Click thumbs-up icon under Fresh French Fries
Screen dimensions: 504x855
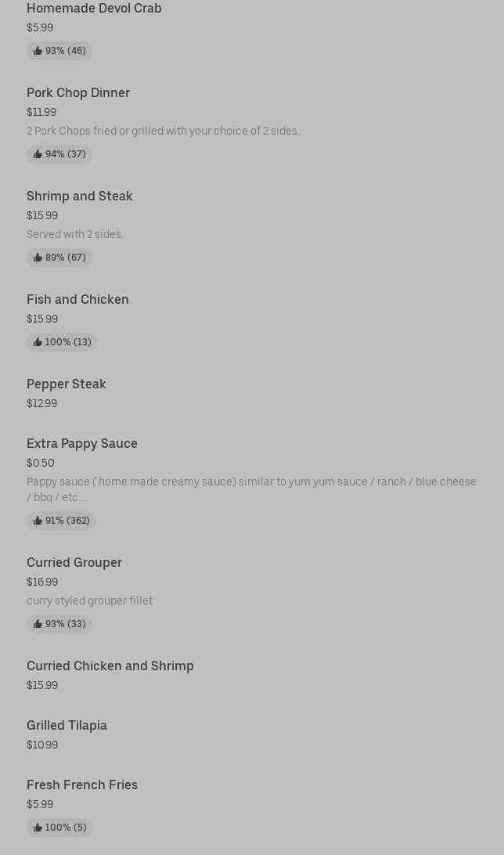click(x=38, y=828)
